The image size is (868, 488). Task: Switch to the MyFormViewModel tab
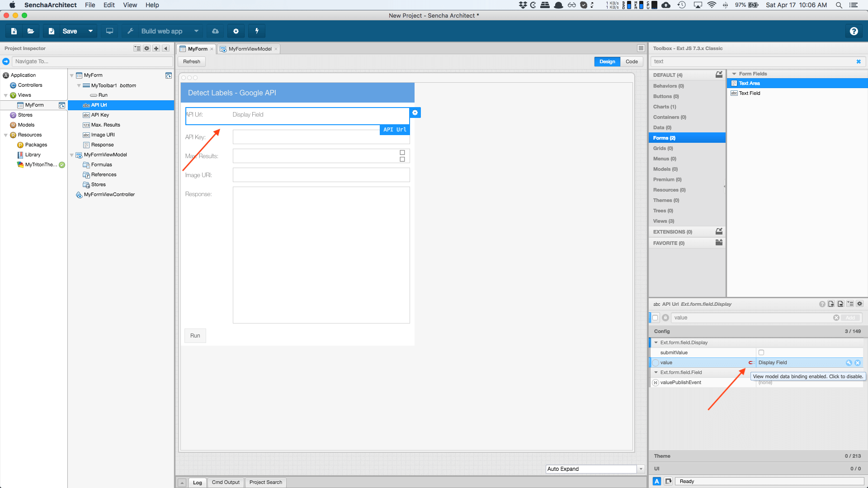coord(249,49)
